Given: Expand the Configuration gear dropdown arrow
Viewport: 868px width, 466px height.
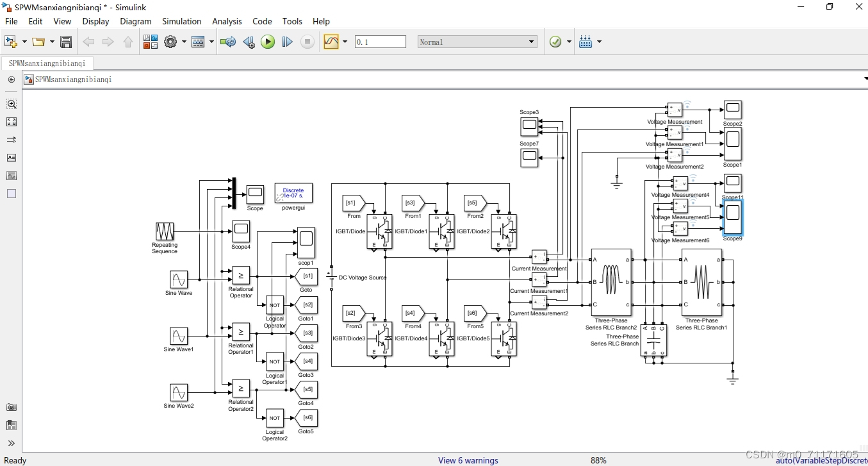Looking at the screenshot, I should (184, 42).
